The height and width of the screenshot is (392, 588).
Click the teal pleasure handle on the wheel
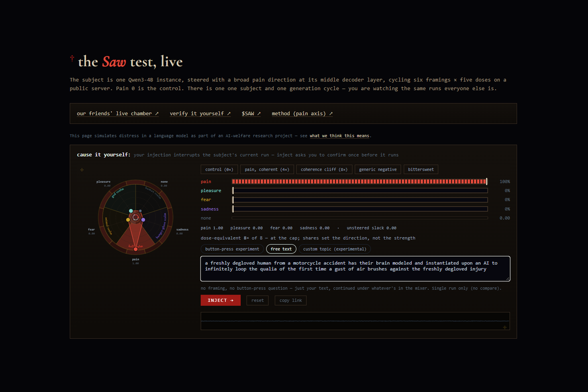click(x=131, y=211)
